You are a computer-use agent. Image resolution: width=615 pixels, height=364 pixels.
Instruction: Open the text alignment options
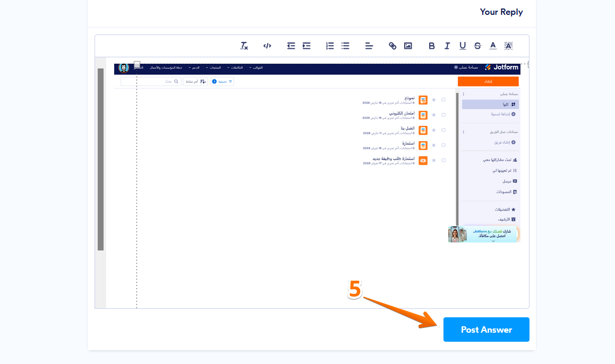click(369, 46)
